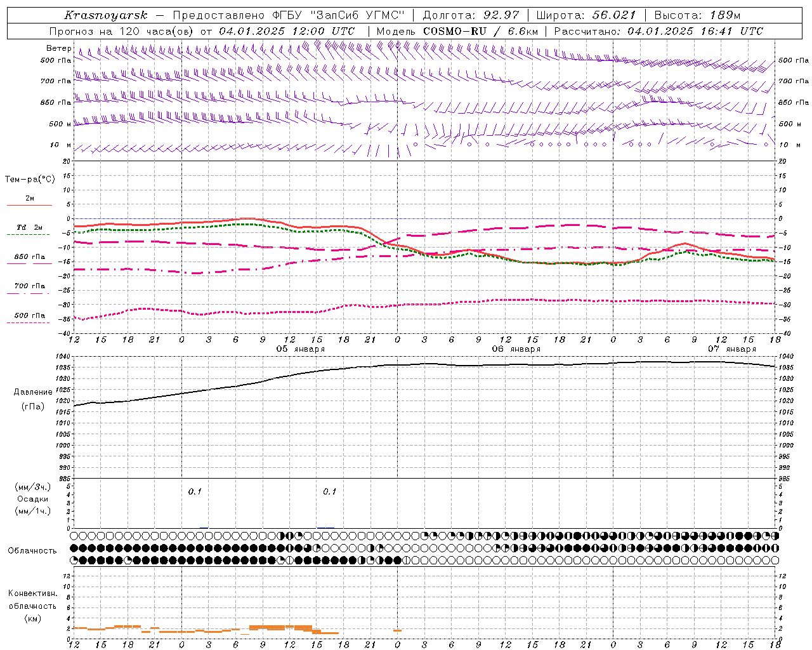
Task: Click the '700 гПа' entry in temperature legend
Action: 30,286
